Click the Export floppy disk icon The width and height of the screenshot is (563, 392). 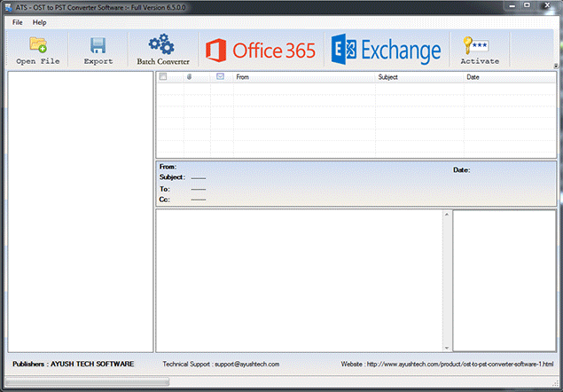(98, 44)
